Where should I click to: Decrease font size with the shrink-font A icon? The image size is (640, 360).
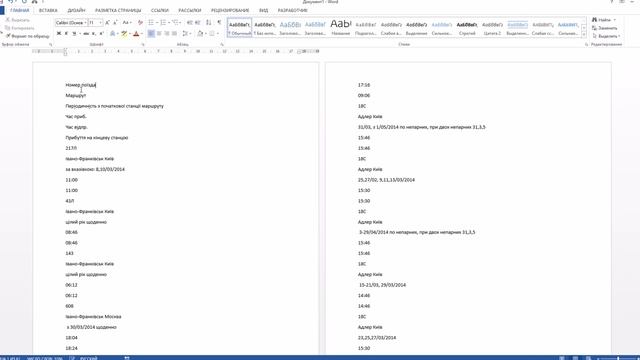point(115,23)
